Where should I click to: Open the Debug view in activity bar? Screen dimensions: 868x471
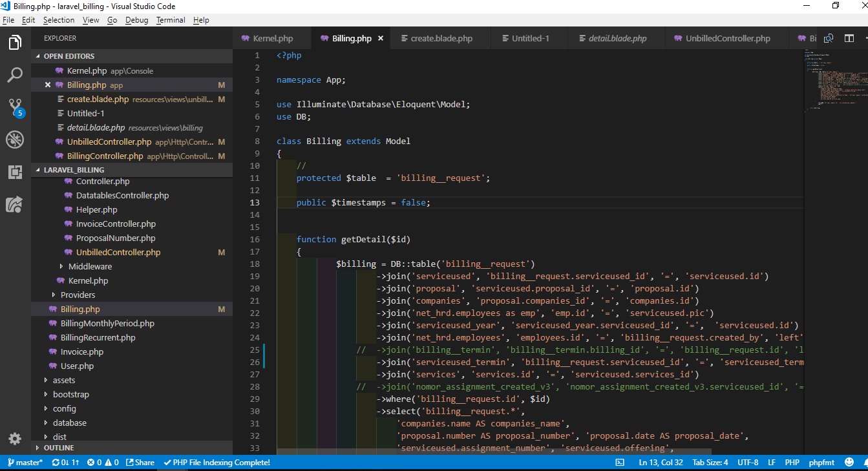click(15, 139)
